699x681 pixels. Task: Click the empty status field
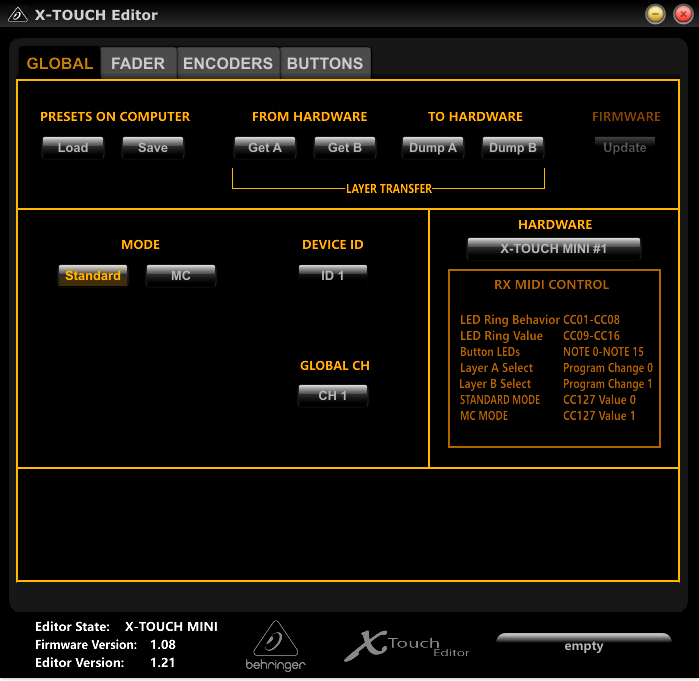[x=584, y=645]
